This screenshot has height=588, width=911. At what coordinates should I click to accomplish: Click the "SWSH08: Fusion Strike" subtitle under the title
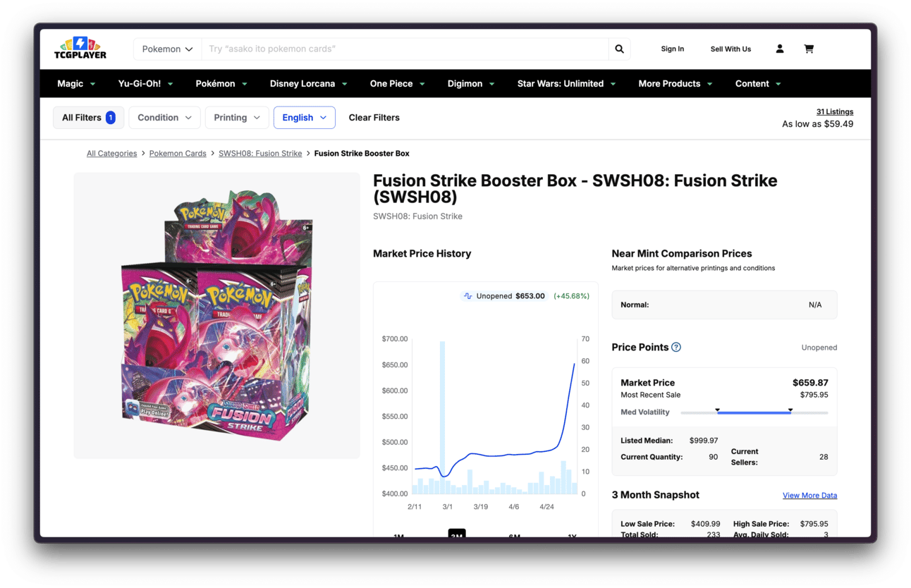(417, 216)
